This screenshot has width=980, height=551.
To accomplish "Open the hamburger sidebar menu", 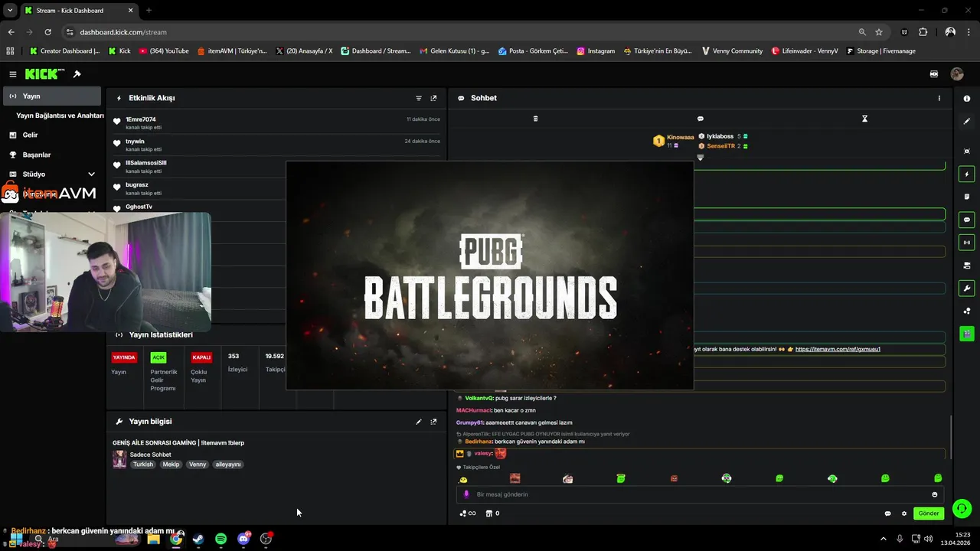I will [12, 74].
